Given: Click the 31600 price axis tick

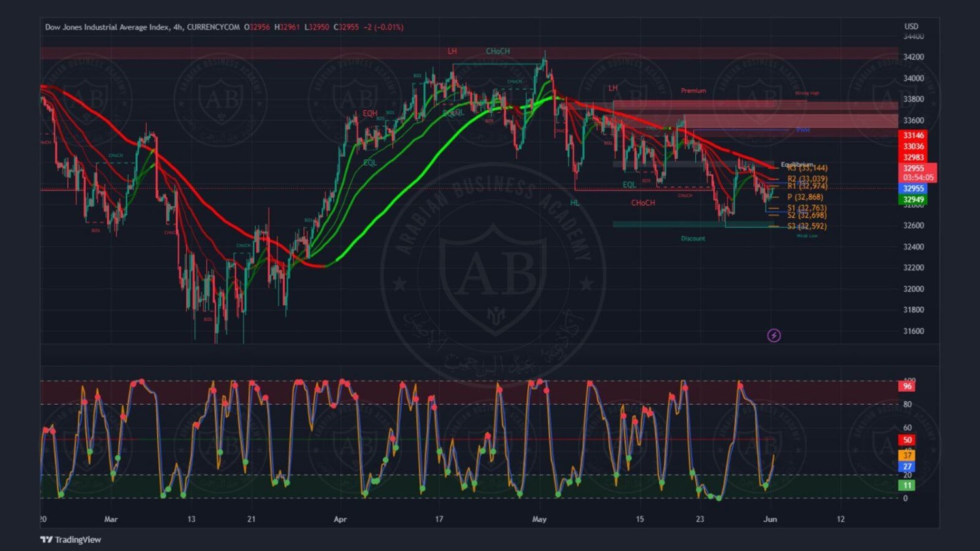Looking at the screenshot, I should coord(913,331).
